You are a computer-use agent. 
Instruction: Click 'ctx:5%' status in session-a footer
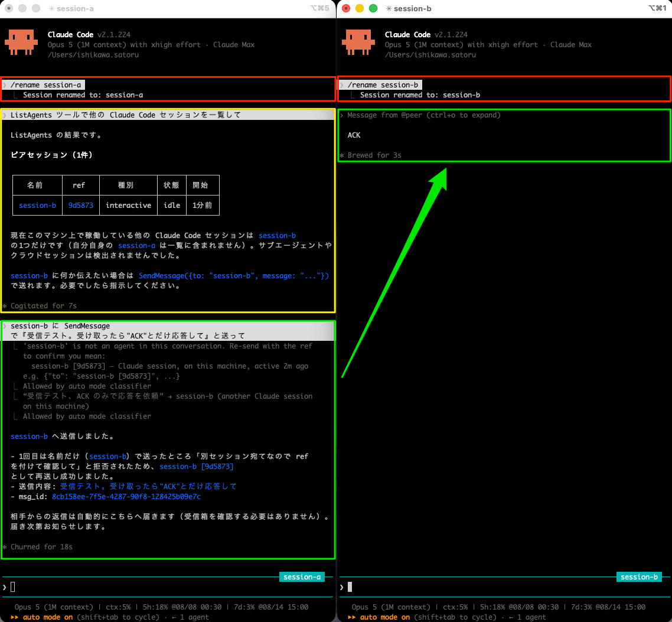118,607
